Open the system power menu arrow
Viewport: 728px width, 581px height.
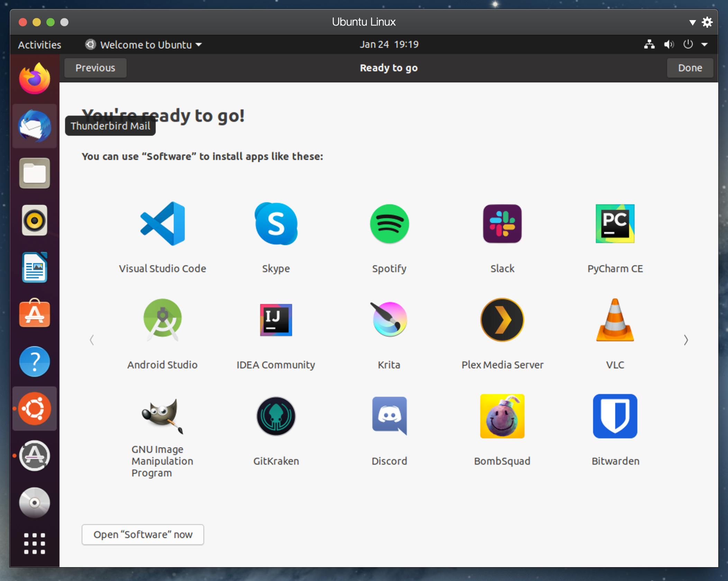(704, 45)
